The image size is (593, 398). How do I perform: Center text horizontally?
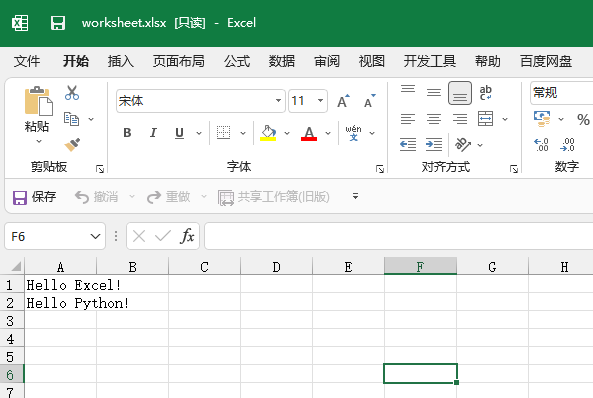point(434,119)
